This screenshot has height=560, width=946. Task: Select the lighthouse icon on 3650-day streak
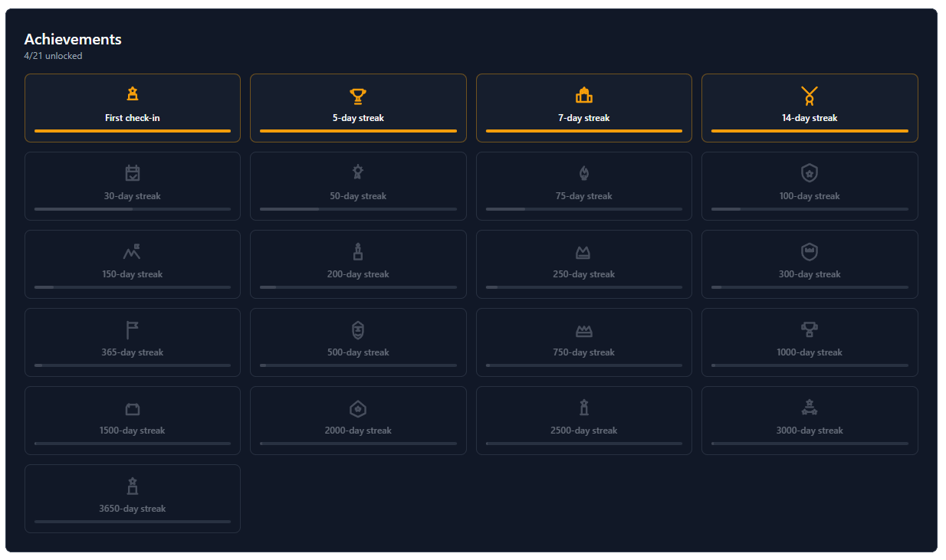click(132, 485)
